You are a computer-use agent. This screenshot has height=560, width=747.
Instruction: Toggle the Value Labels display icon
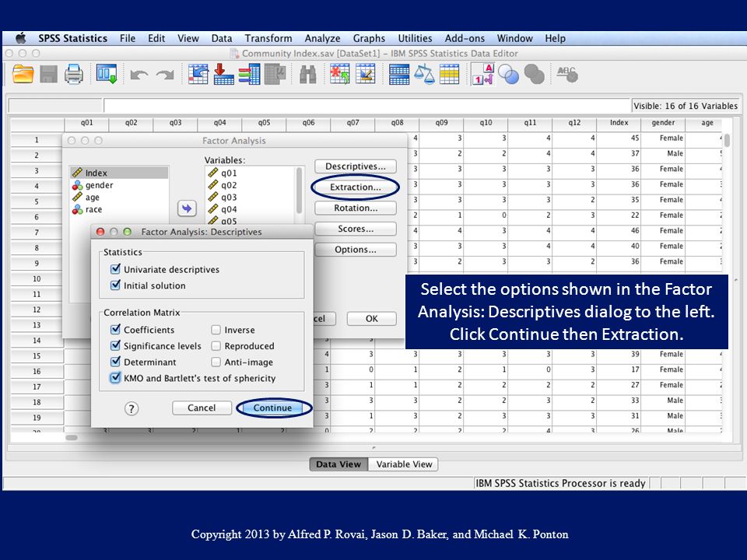point(482,75)
